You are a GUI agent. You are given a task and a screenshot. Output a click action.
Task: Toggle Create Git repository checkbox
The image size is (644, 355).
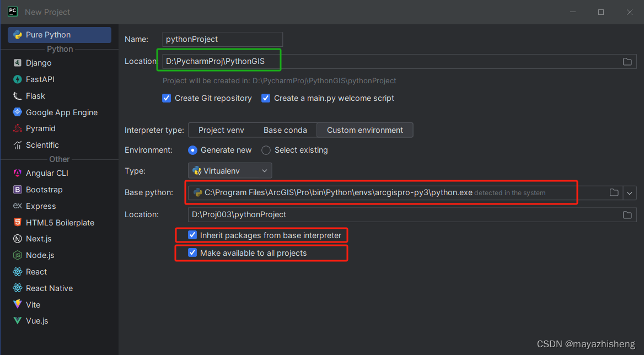pyautogui.click(x=167, y=98)
